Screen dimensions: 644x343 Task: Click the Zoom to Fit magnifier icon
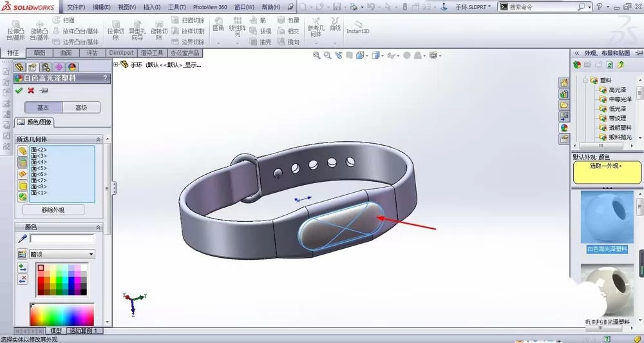(x=316, y=55)
